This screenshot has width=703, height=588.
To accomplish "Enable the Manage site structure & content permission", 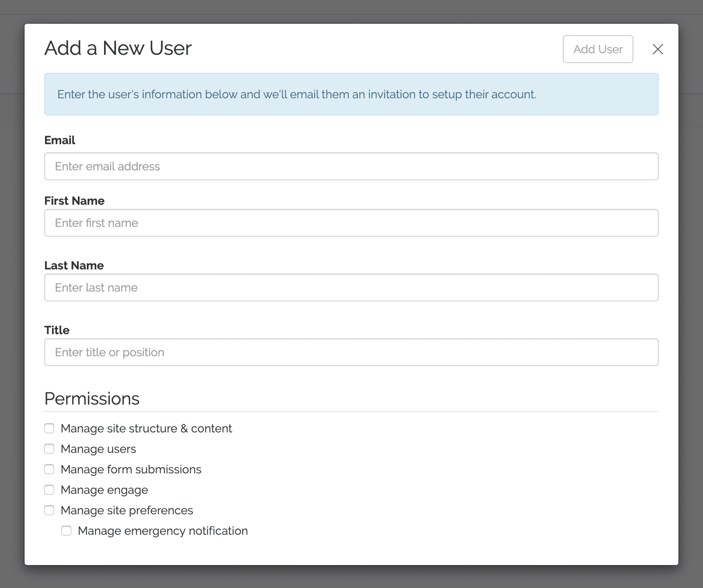I will [49, 428].
